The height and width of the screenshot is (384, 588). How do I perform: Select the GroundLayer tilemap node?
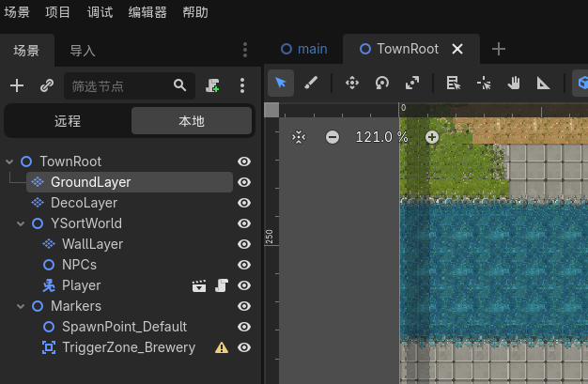click(130, 182)
